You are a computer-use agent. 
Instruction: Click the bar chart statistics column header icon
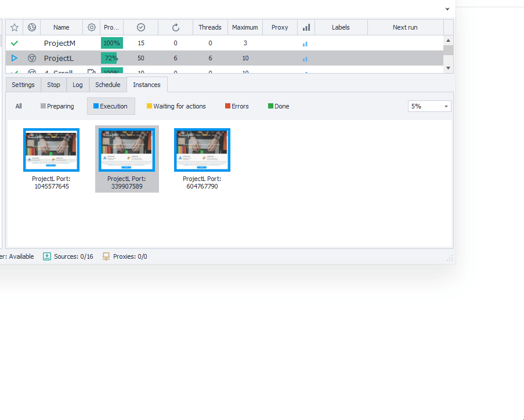[306, 27]
